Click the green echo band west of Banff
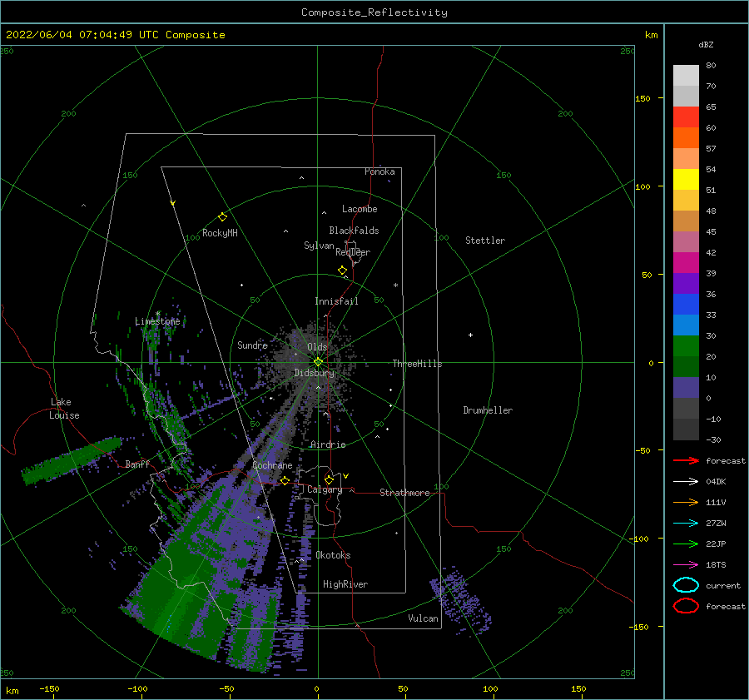 tap(72, 460)
